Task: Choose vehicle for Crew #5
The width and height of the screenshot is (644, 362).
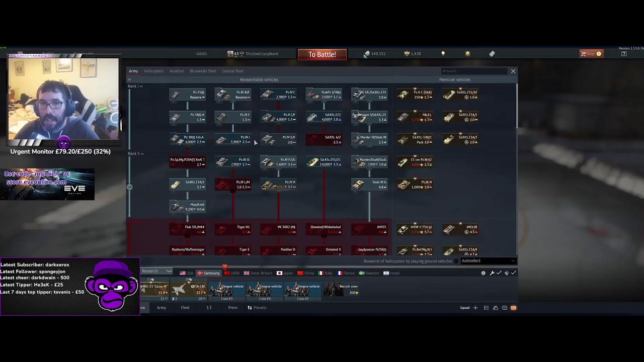Action: click(302, 292)
